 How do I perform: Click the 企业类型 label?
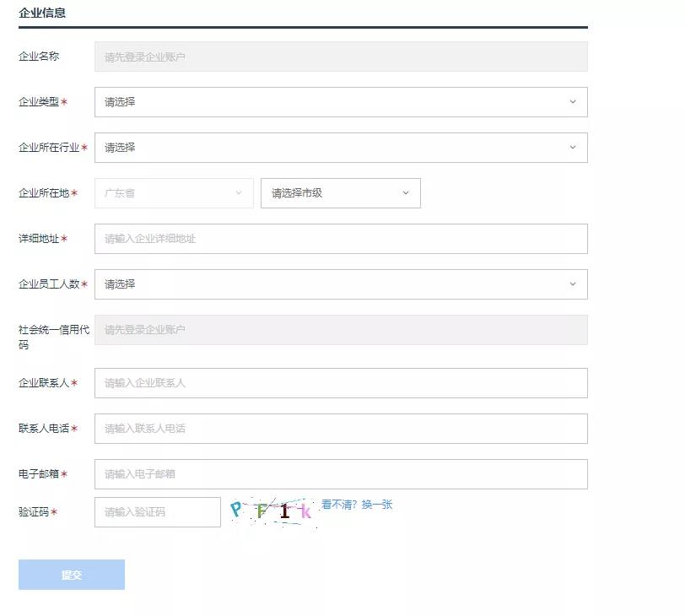pos(39,102)
